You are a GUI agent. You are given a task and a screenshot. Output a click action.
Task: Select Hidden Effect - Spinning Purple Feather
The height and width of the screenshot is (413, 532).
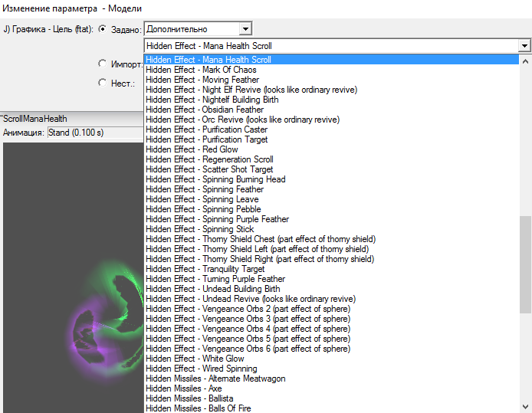pos(331,218)
